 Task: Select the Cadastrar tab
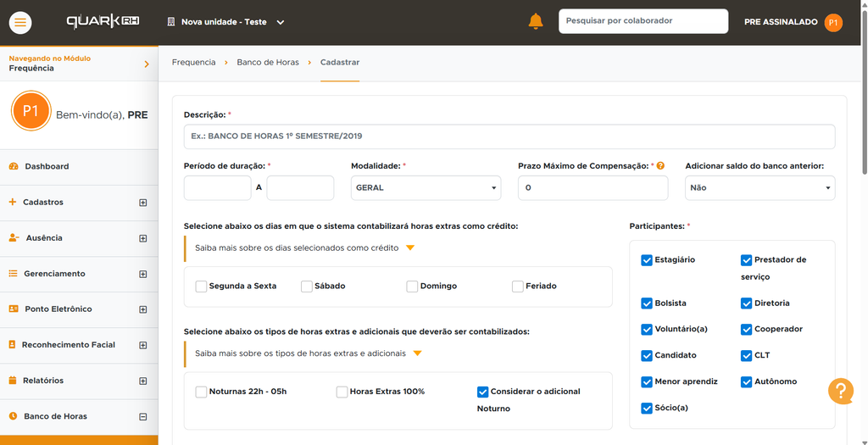click(340, 63)
